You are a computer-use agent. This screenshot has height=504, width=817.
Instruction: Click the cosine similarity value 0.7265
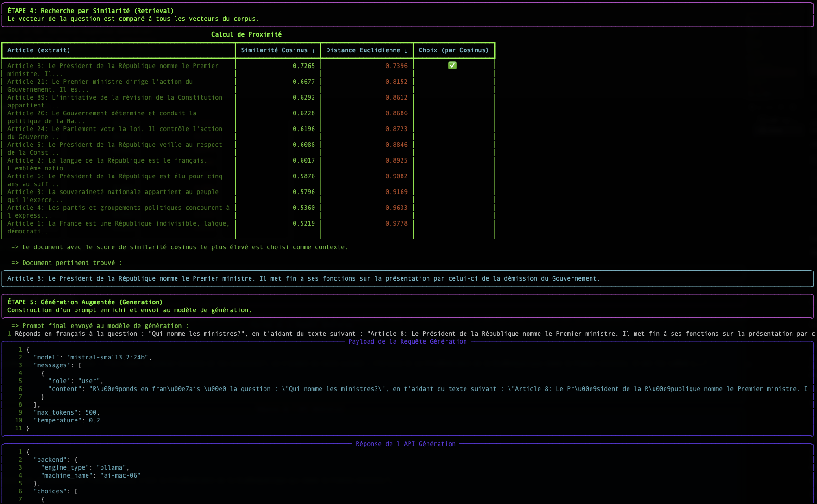click(303, 66)
